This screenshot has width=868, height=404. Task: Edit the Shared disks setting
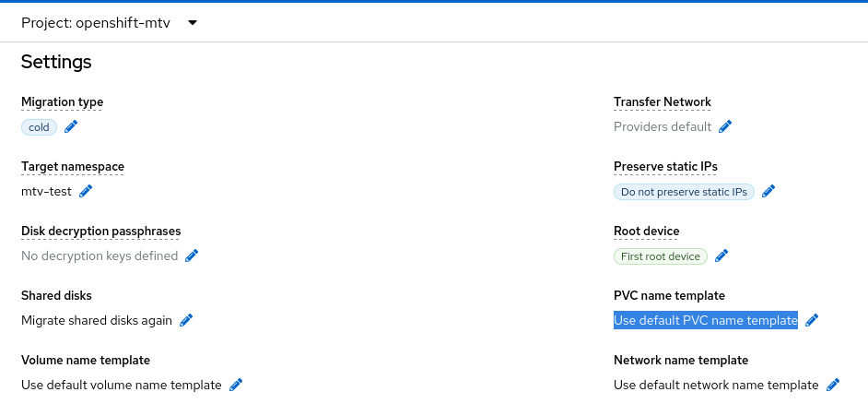(x=186, y=320)
